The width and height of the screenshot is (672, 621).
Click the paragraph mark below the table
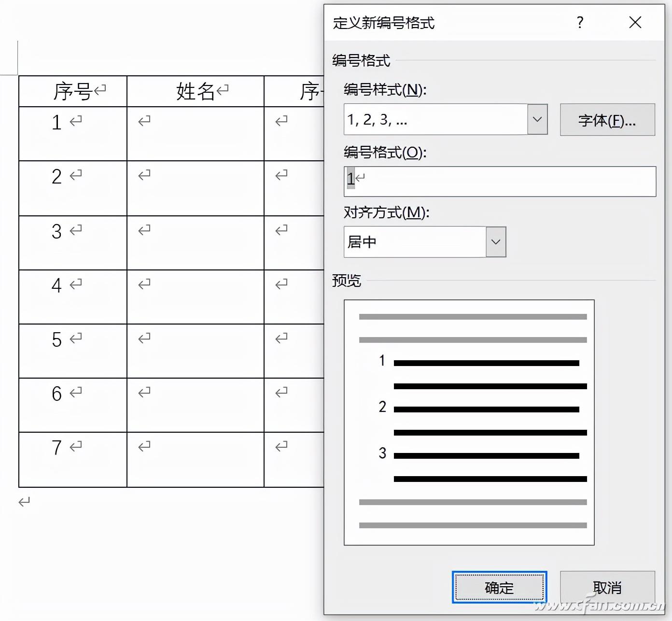click(24, 502)
